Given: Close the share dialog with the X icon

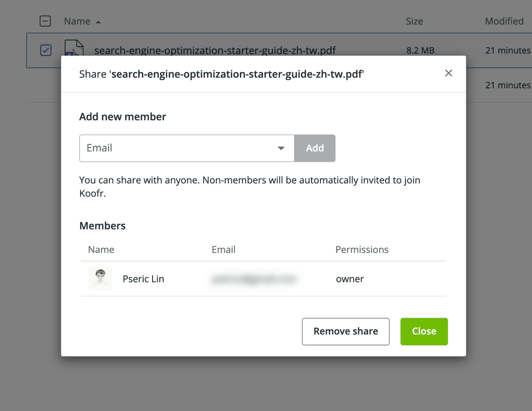Looking at the screenshot, I should [x=448, y=73].
